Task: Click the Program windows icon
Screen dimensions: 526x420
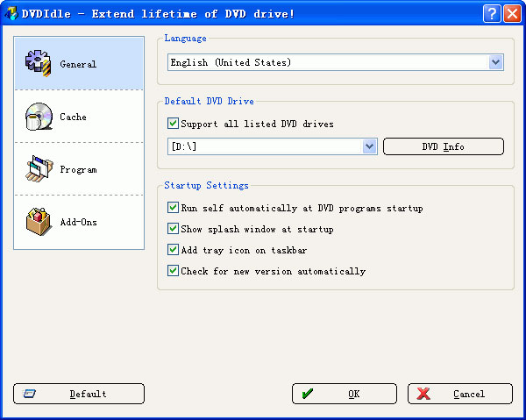Action: 39,168
